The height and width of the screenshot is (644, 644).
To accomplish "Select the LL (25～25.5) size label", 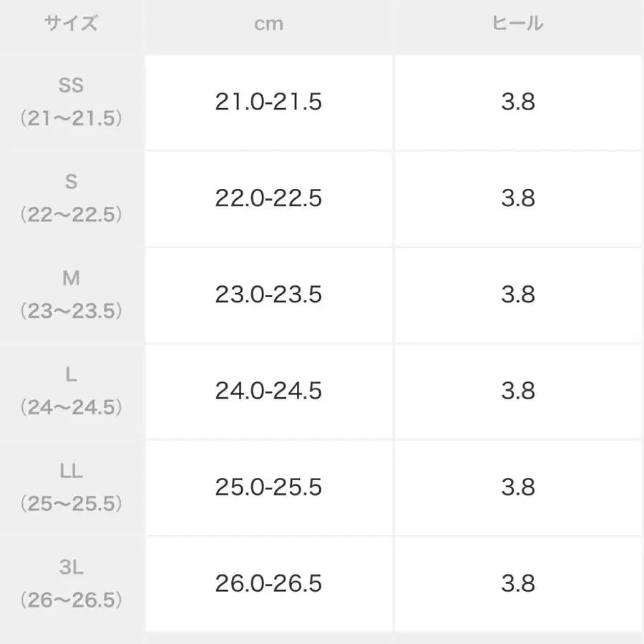I will 71,487.
